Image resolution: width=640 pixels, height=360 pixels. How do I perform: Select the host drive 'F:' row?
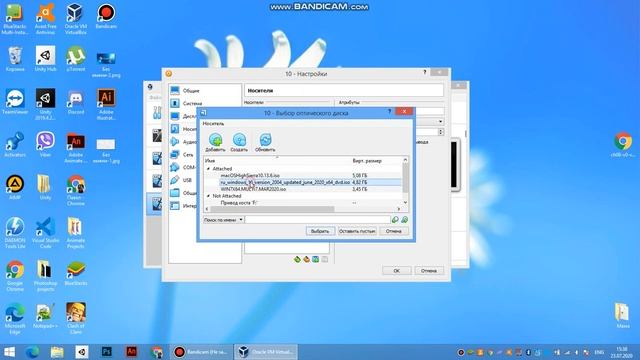pos(302,203)
